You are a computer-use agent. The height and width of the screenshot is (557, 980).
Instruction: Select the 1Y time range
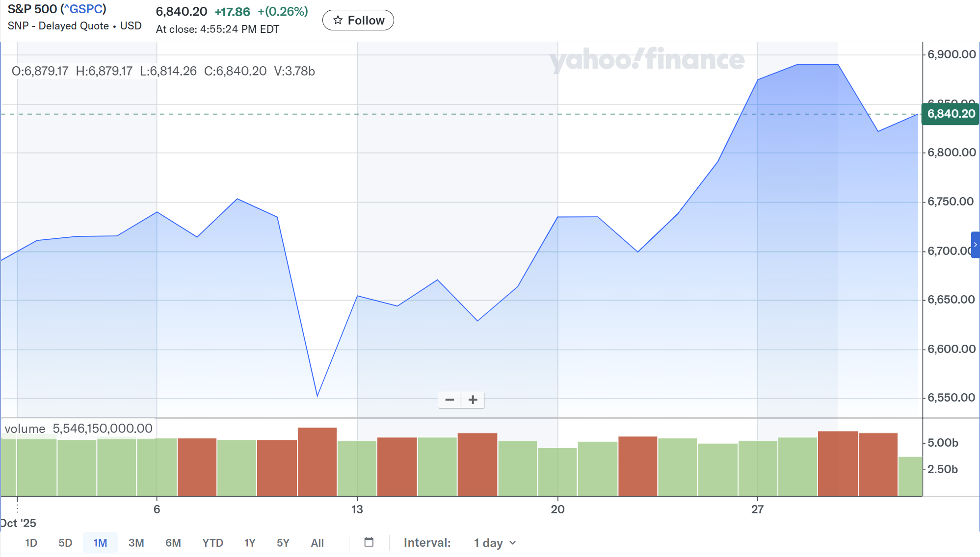[x=250, y=543]
